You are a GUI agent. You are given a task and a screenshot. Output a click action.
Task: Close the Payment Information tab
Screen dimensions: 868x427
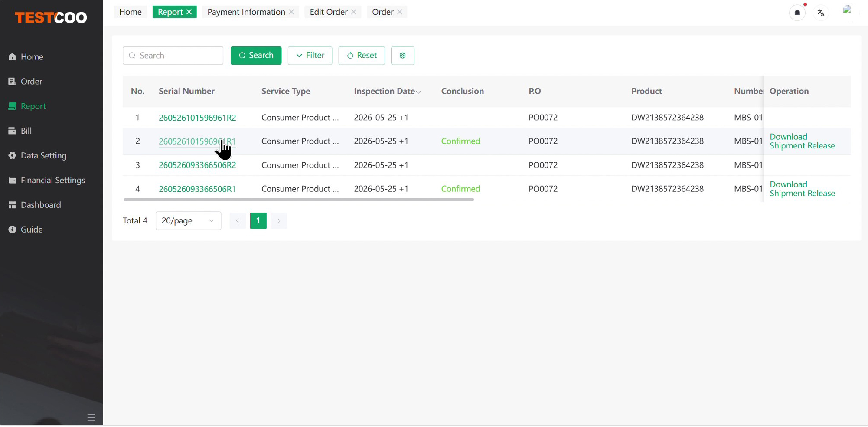coord(291,12)
